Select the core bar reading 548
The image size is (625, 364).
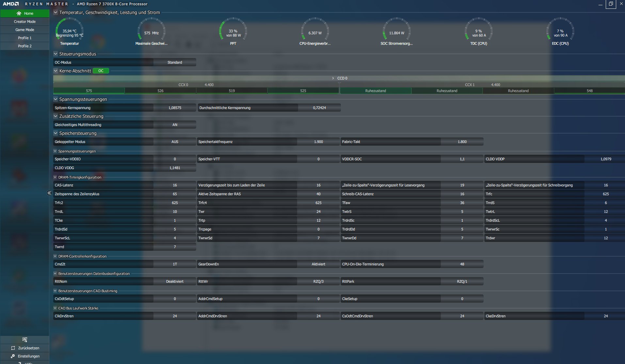coord(589,91)
